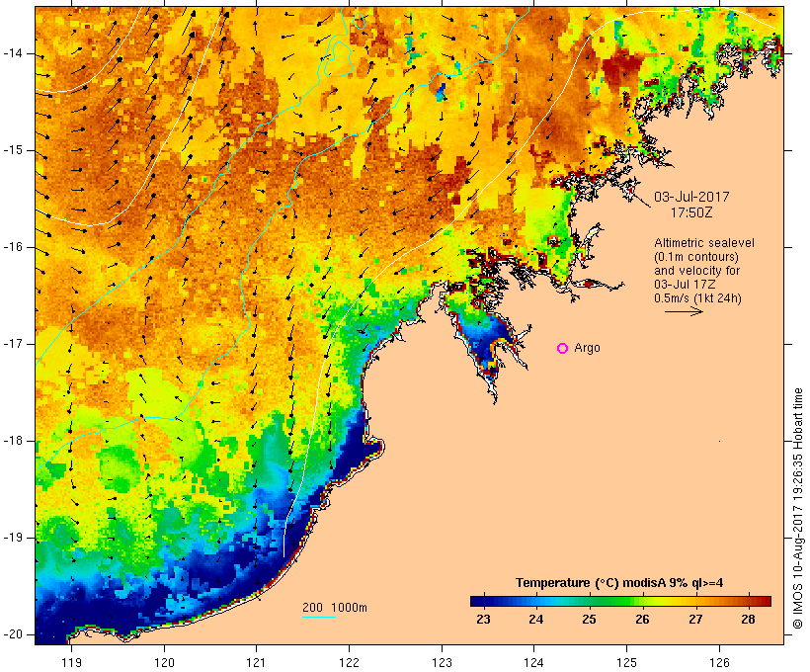Screen dimensions: 810x672
Task: Click the dark blue 23° end of colorbar
Action: (x=476, y=601)
